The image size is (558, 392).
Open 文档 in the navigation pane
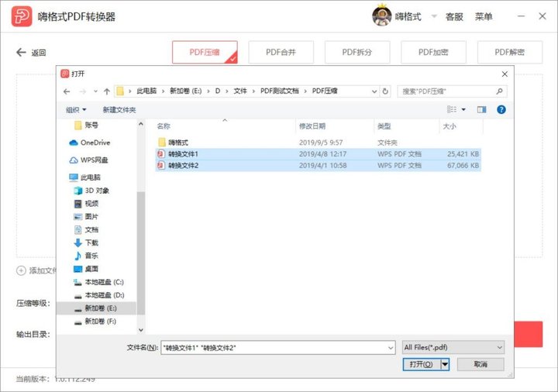click(x=87, y=230)
